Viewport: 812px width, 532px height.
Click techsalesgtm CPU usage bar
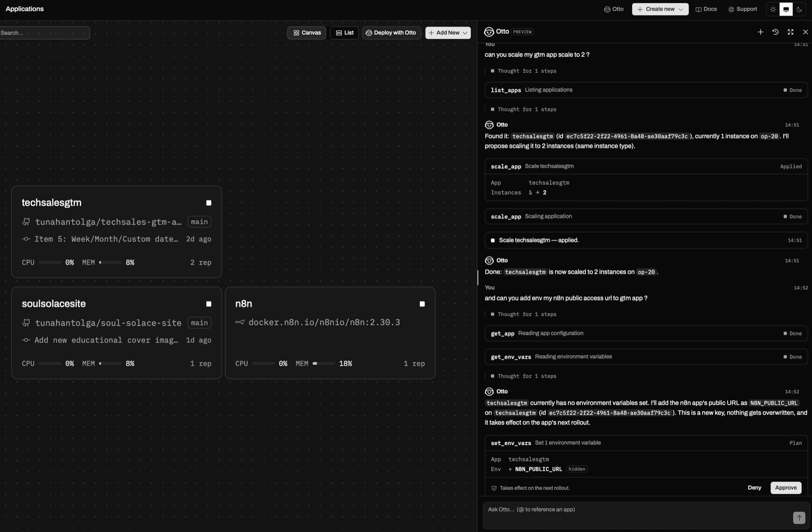(x=50, y=263)
